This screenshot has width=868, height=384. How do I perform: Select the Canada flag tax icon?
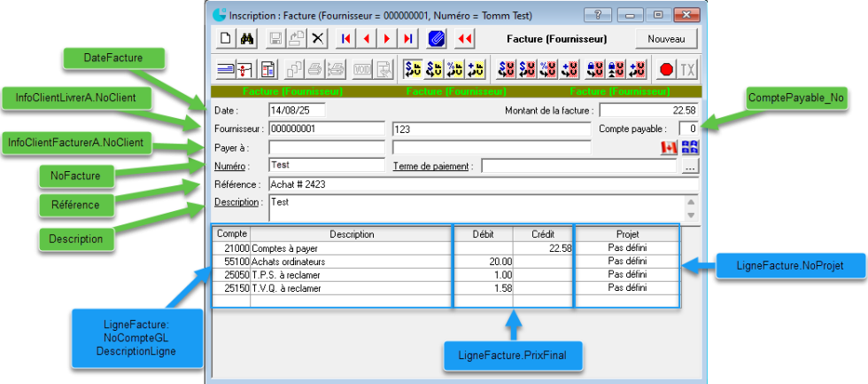669,147
